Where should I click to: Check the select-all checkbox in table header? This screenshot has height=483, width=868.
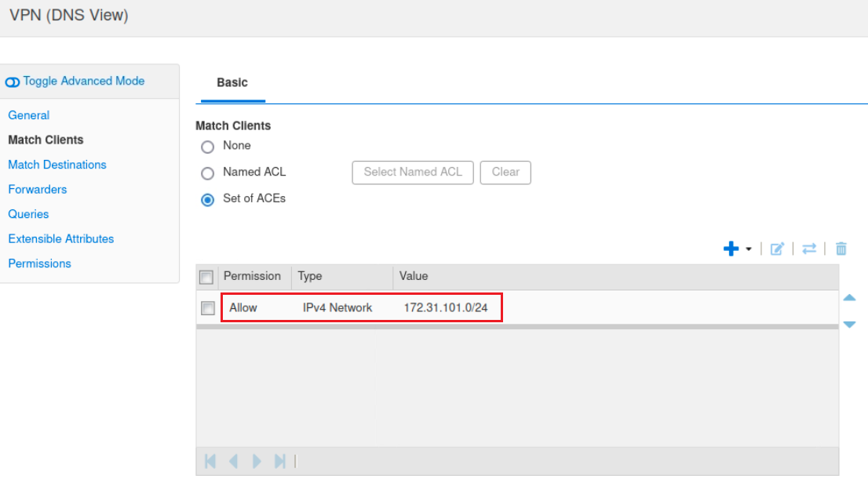click(x=206, y=277)
